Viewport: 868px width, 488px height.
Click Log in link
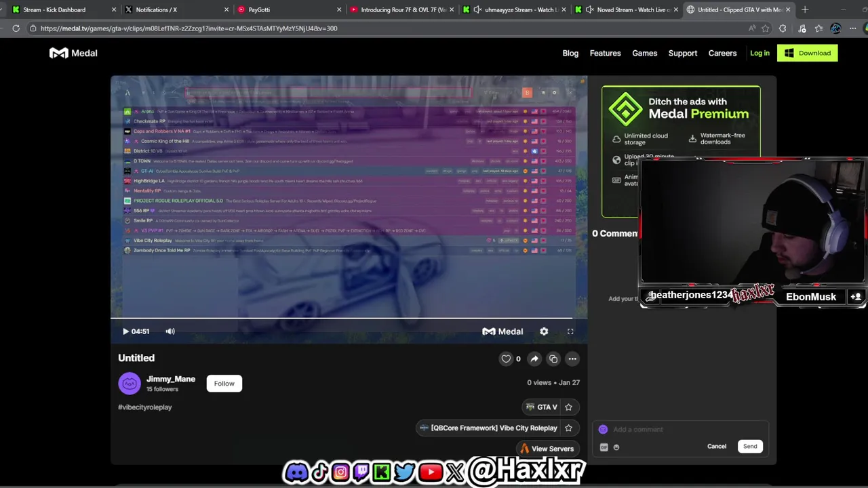coord(759,53)
